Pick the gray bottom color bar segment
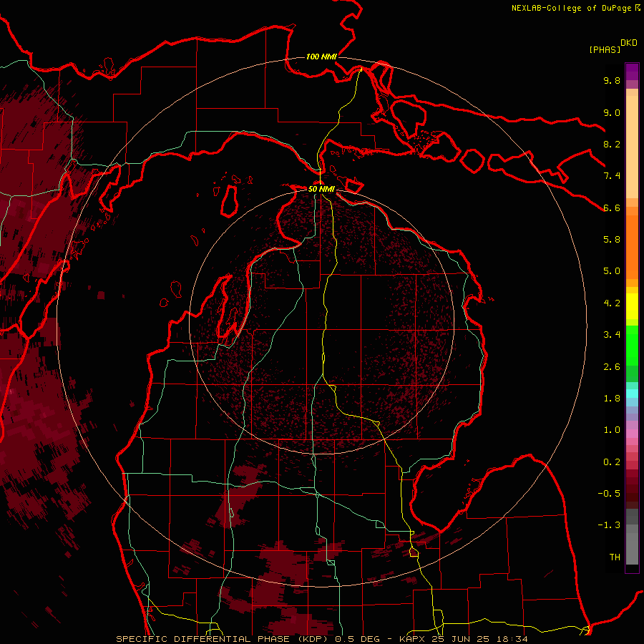 pos(632,548)
